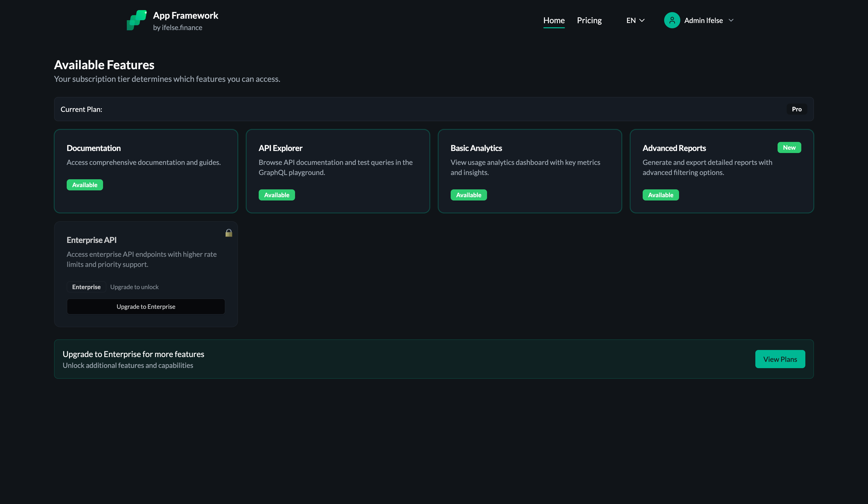868x504 pixels.
Task: Click the 'View usage analytics dashboard' description
Action: coord(525,167)
